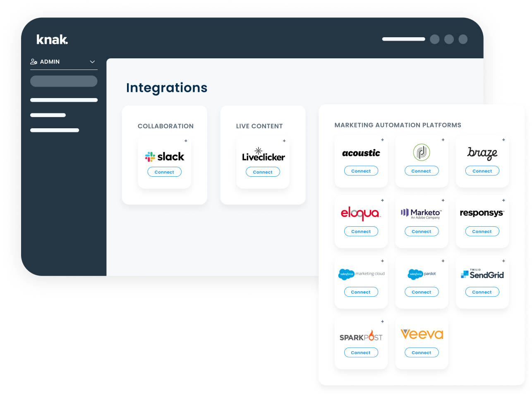Click the plus icon on Marketo card

(443, 200)
